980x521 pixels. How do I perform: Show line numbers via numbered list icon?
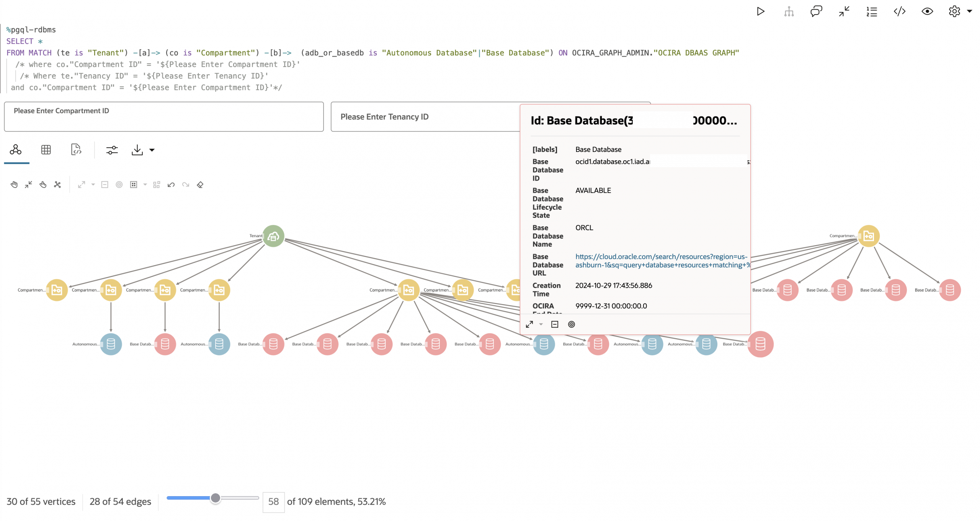click(x=872, y=11)
